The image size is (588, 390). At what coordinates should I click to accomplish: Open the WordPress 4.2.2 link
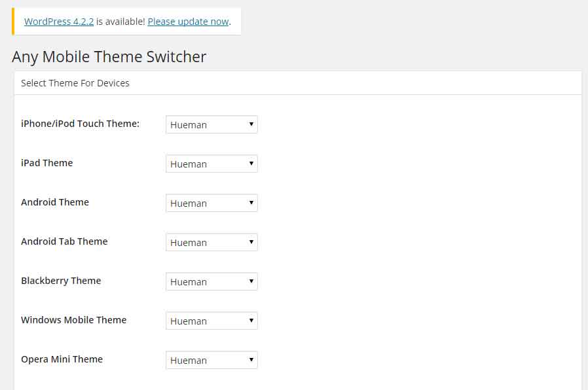coord(58,22)
